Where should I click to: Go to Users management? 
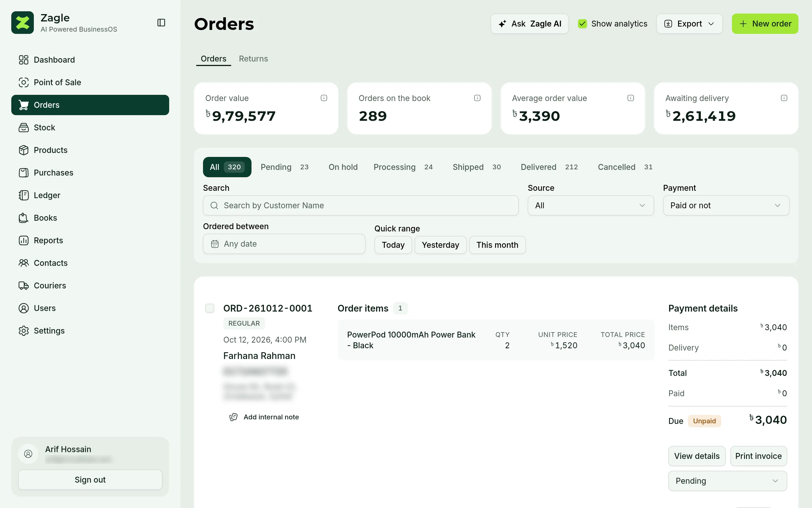click(90, 308)
